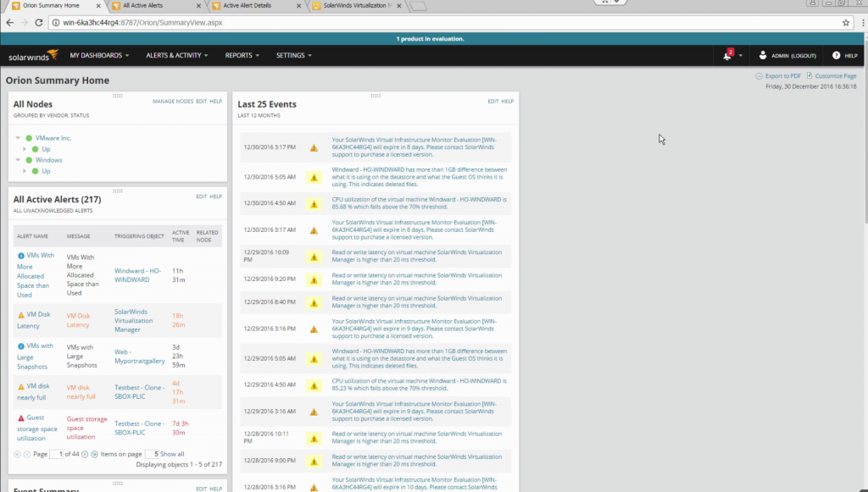The height and width of the screenshot is (492, 868).
Task: Click the Alert Name column header
Action: [33, 236]
